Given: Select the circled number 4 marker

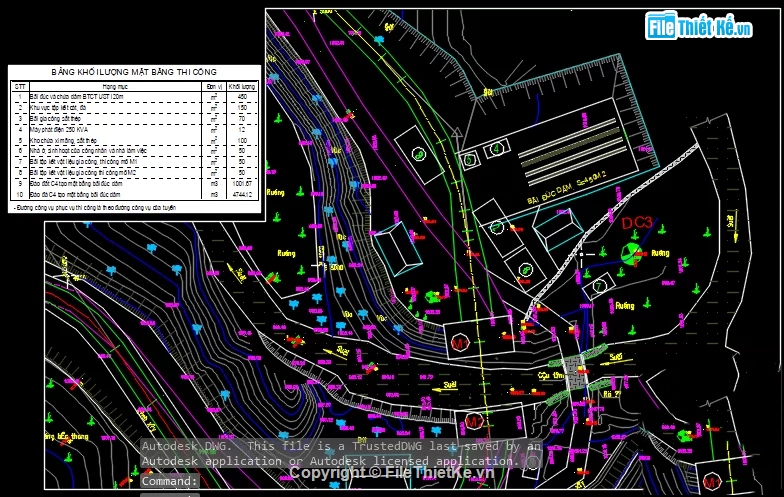Looking at the screenshot, I should tap(496, 149).
